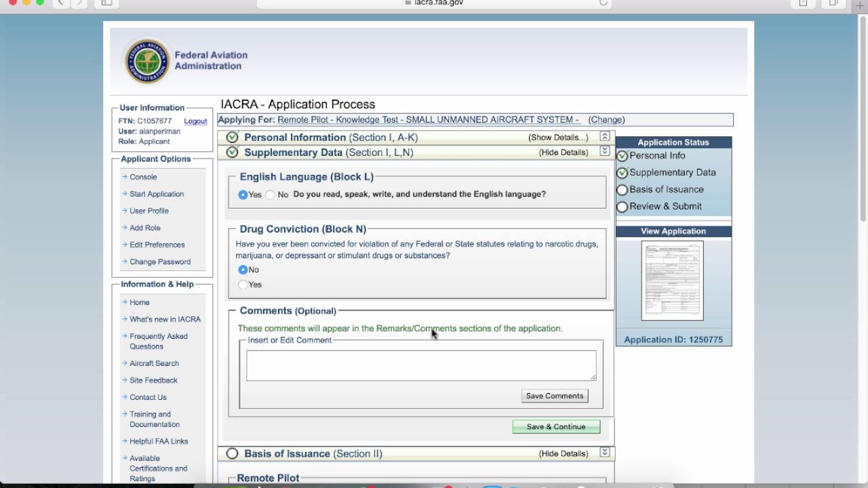Open Console in Applicant Options
The image size is (868, 488).
pos(143,177)
